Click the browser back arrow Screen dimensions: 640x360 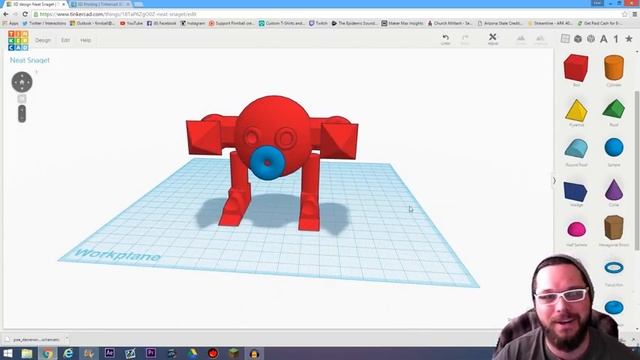click(x=6, y=14)
